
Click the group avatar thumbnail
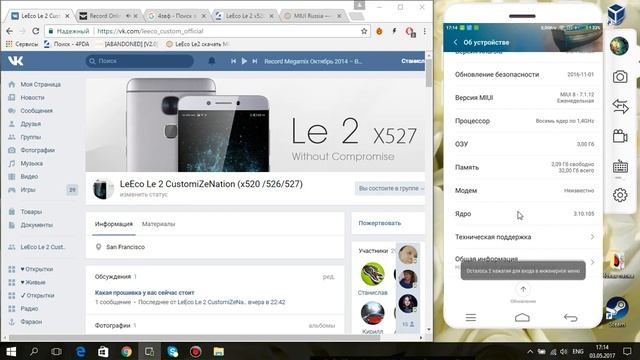pos(103,189)
